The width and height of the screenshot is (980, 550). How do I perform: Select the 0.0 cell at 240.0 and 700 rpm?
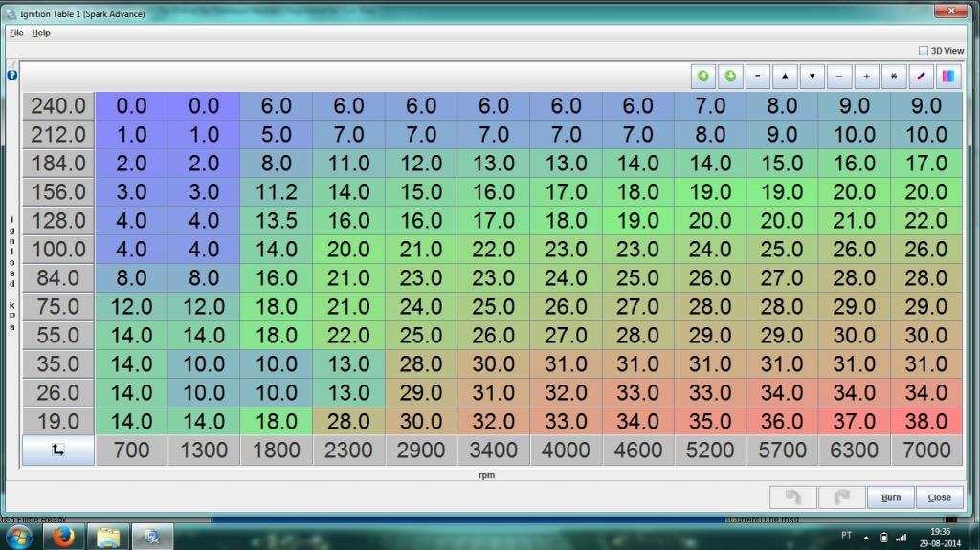click(131, 106)
